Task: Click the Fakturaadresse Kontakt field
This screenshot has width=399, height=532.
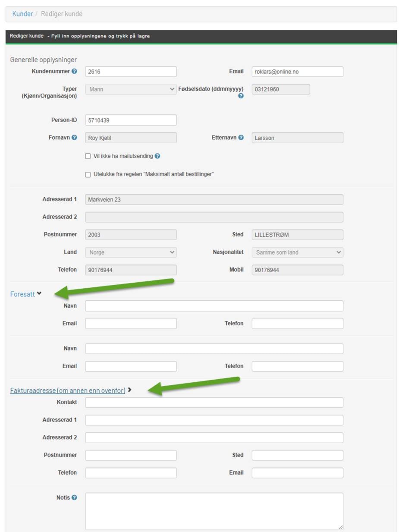Action: (214, 403)
